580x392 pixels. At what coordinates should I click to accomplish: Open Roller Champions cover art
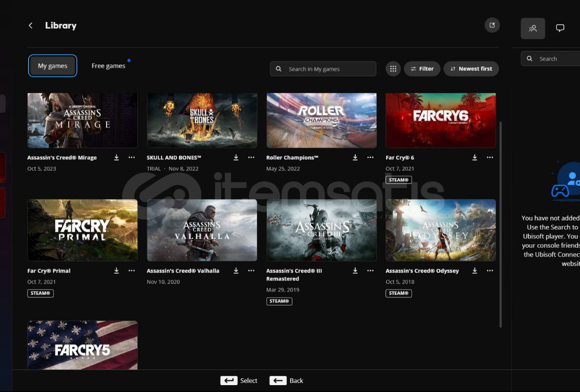pyautogui.click(x=321, y=120)
